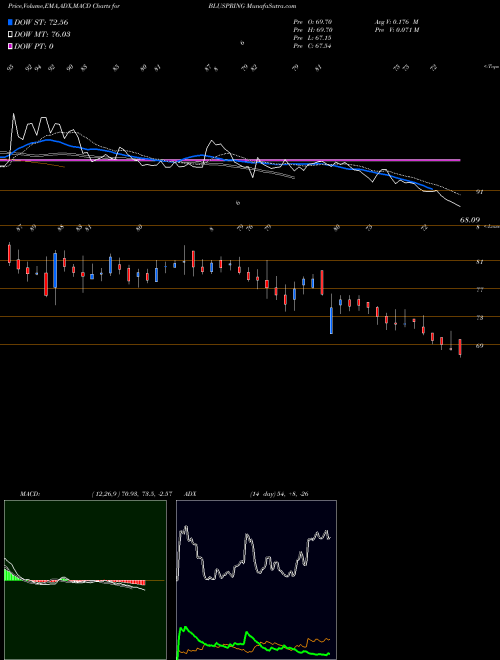
Task: Select the 'Pre C: 67.54' value
Action: coord(314,46)
